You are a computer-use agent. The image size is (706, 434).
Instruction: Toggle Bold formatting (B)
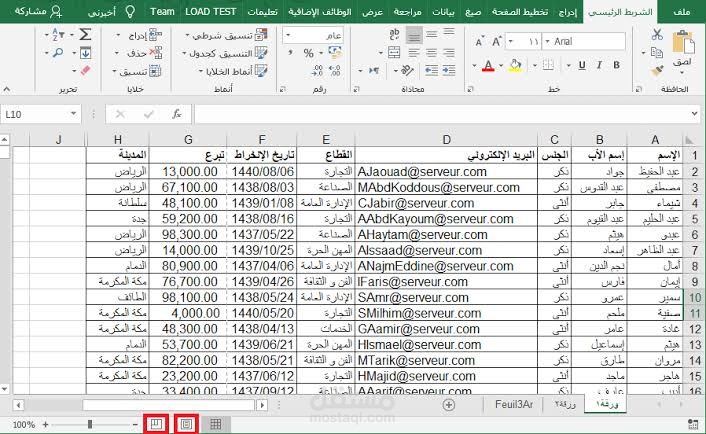click(x=616, y=65)
